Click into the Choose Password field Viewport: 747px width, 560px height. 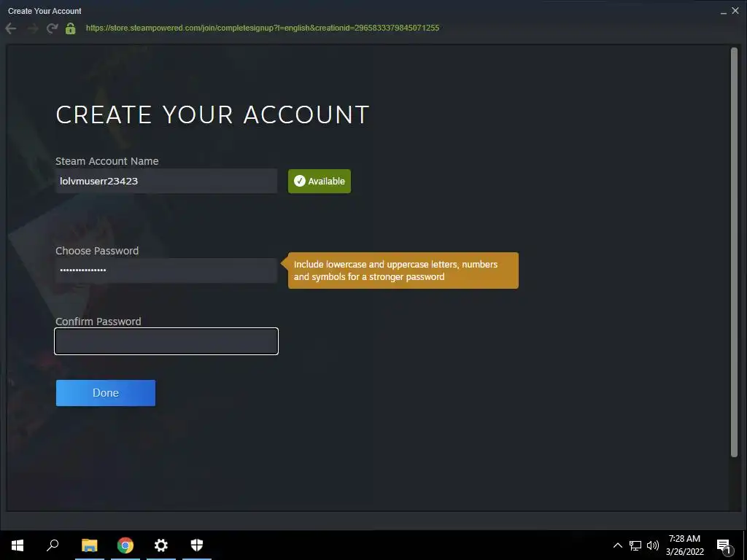tap(166, 271)
